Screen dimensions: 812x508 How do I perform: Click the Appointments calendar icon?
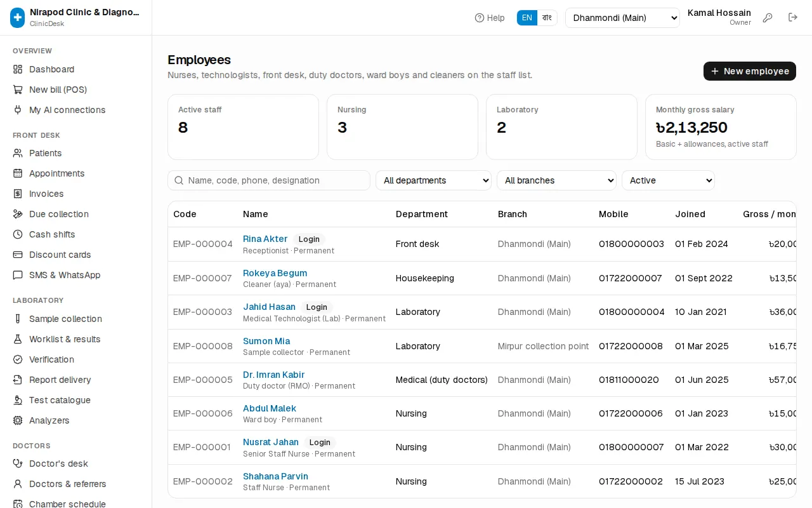[x=18, y=173]
